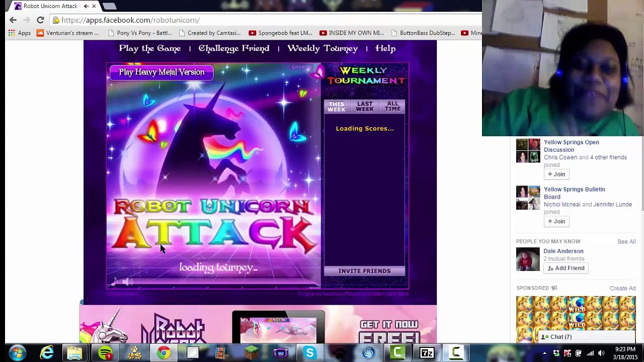Reload the Robot Unicorn page

pyautogui.click(x=40, y=20)
